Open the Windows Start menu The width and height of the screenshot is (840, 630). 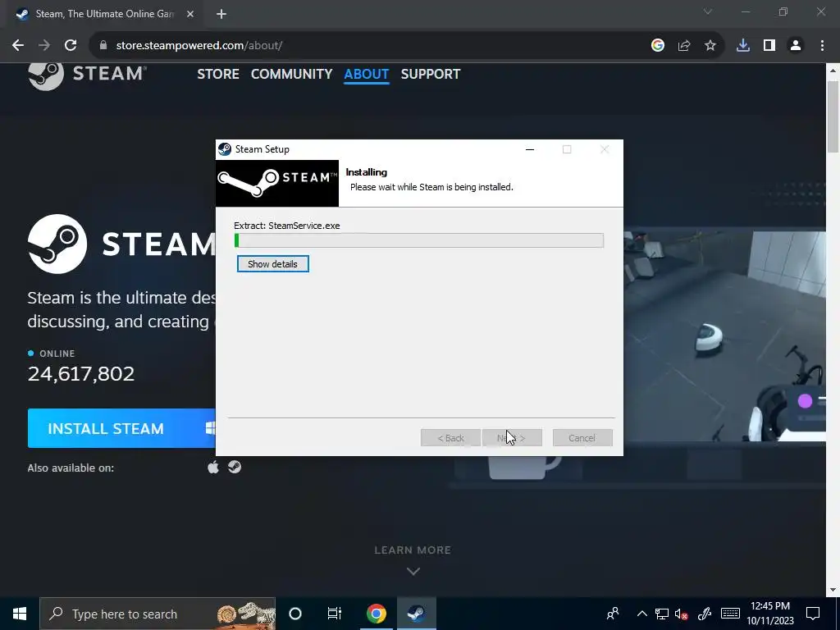(20, 614)
